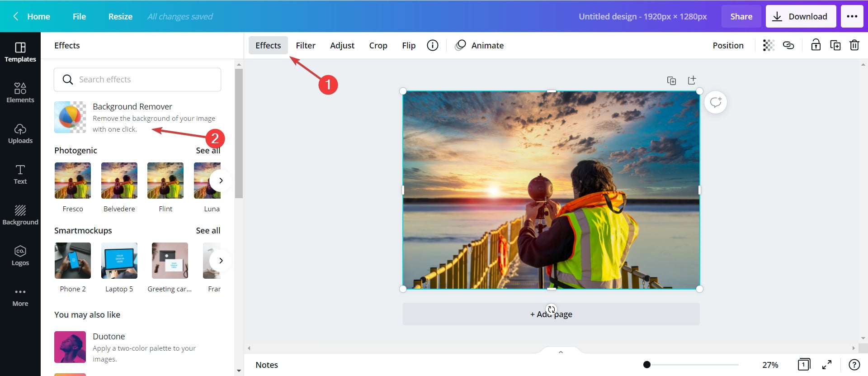The height and width of the screenshot is (376, 868).
Task: Click the magnifier icon in search effects
Action: (x=68, y=80)
